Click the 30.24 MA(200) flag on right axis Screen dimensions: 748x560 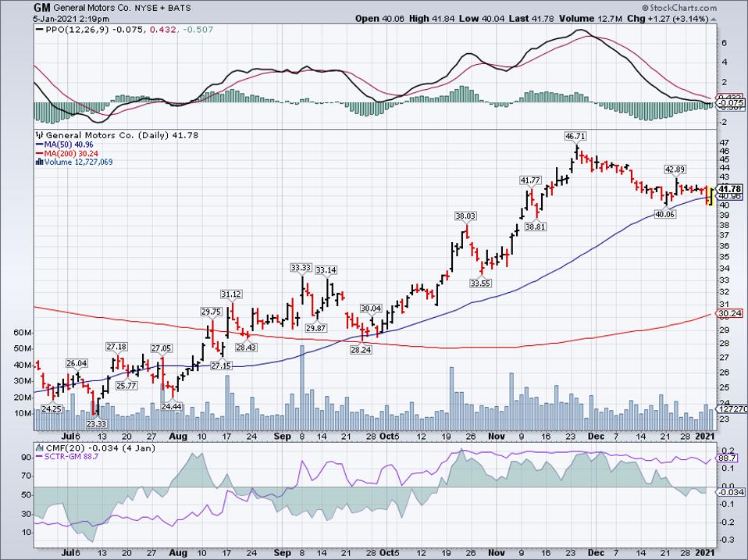click(x=730, y=313)
